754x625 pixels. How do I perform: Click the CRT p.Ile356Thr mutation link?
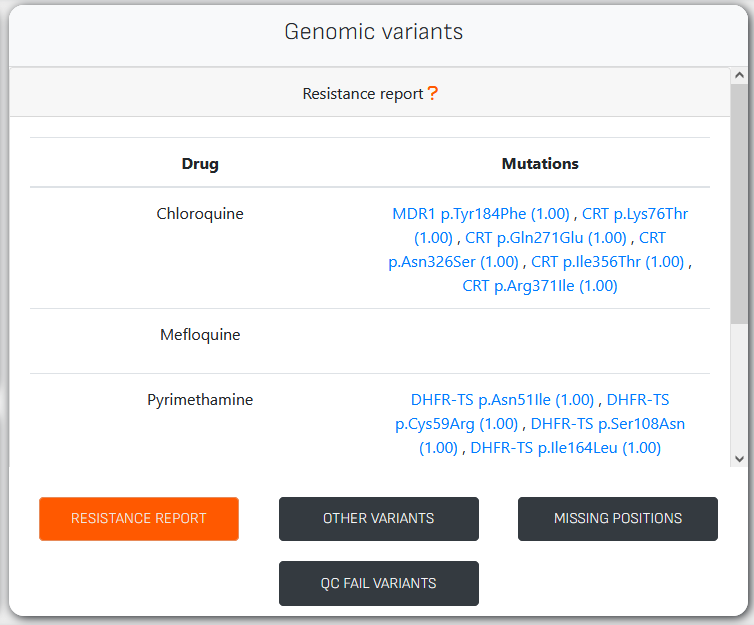coord(607,262)
